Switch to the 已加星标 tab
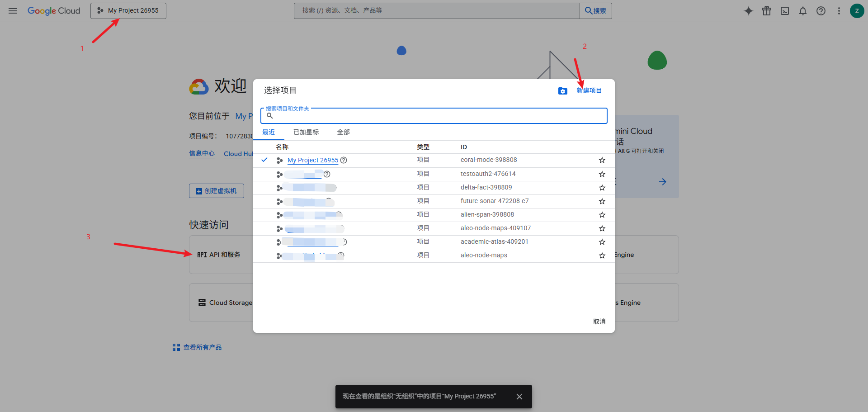The height and width of the screenshot is (412, 868). point(306,132)
